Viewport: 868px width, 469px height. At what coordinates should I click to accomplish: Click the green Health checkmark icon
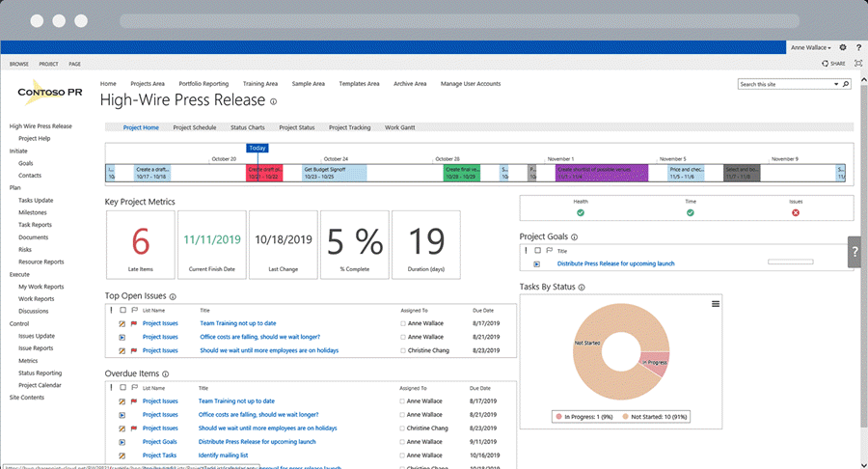581,212
